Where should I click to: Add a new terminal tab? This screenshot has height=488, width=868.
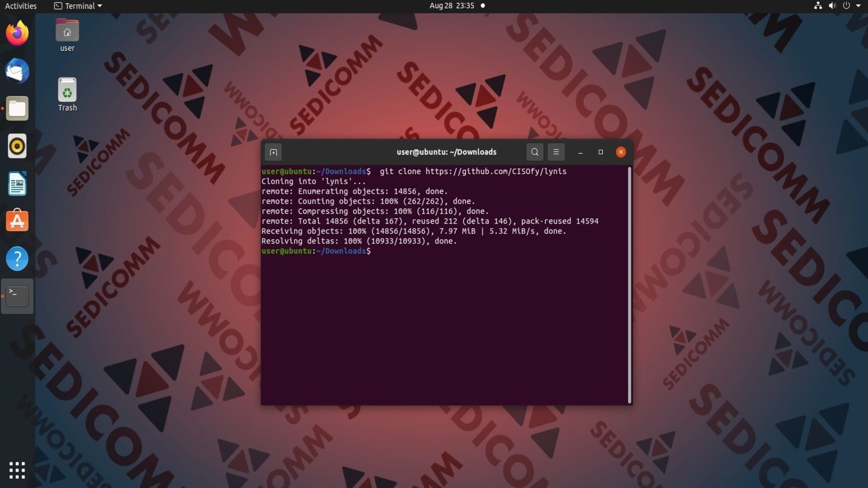click(x=274, y=152)
